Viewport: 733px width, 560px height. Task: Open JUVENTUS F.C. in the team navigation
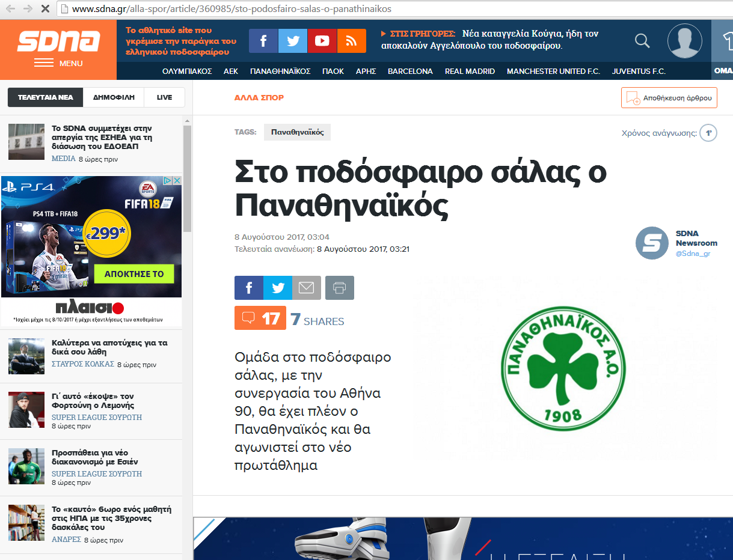click(639, 71)
